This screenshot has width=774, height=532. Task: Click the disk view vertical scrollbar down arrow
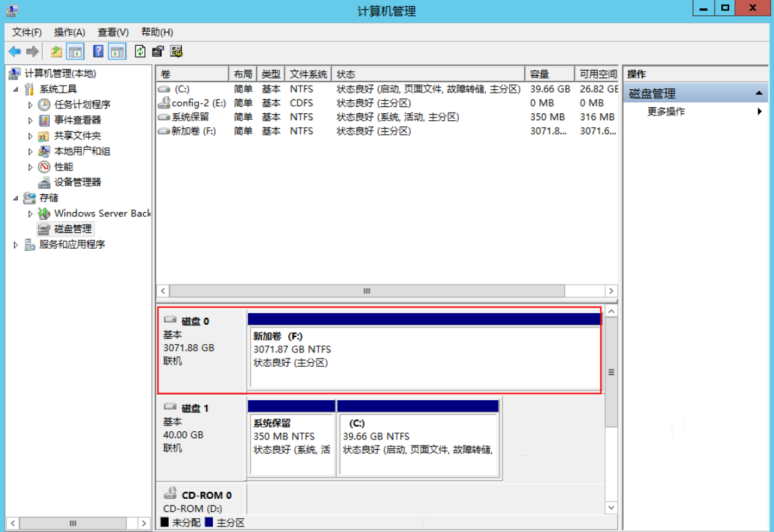pyautogui.click(x=611, y=507)
